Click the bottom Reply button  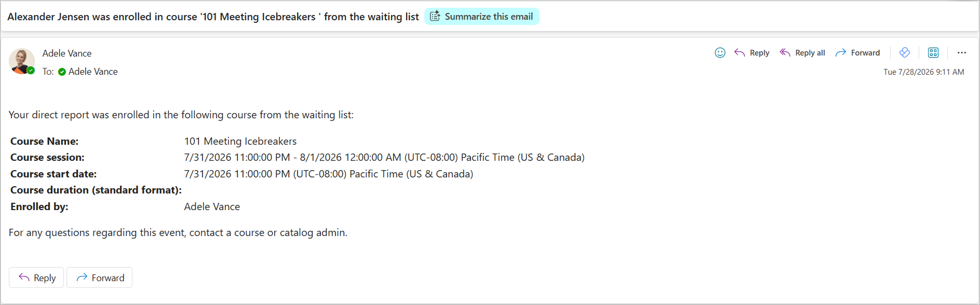36,278
